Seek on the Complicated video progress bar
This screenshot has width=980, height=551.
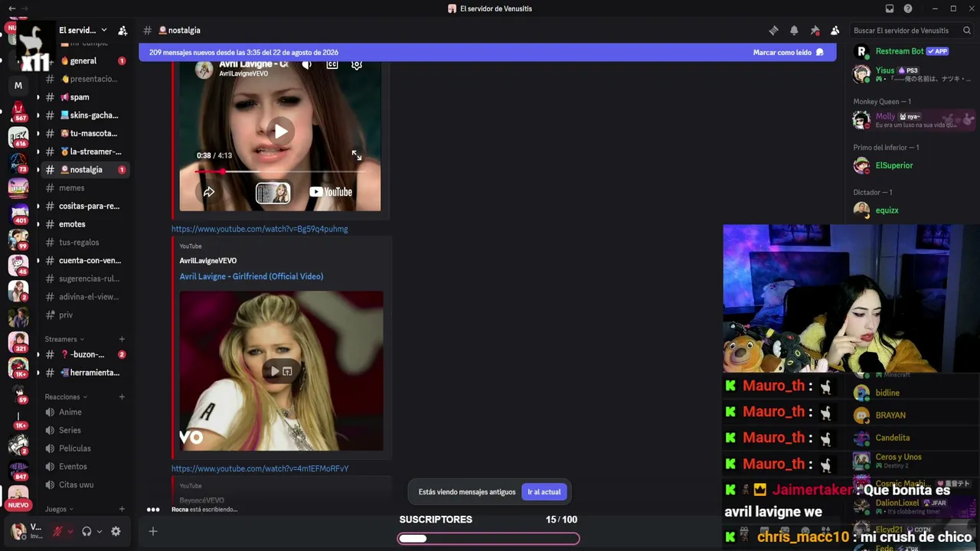pos(280,171)
